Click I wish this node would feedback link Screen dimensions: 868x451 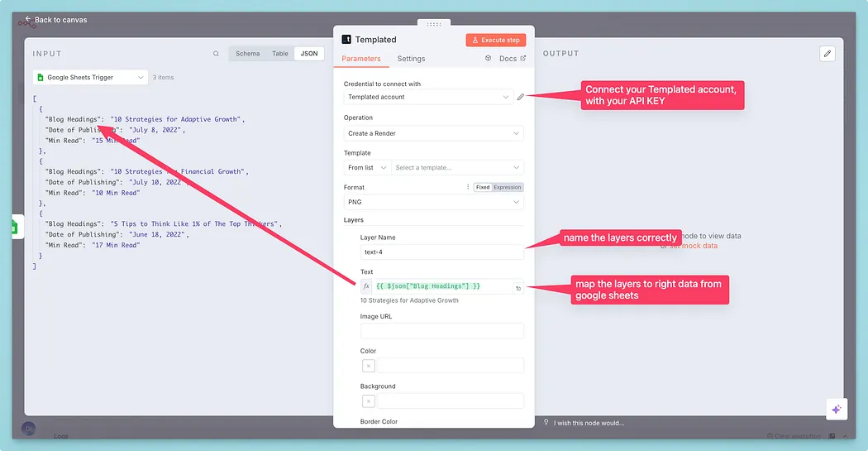click(589, 424)
